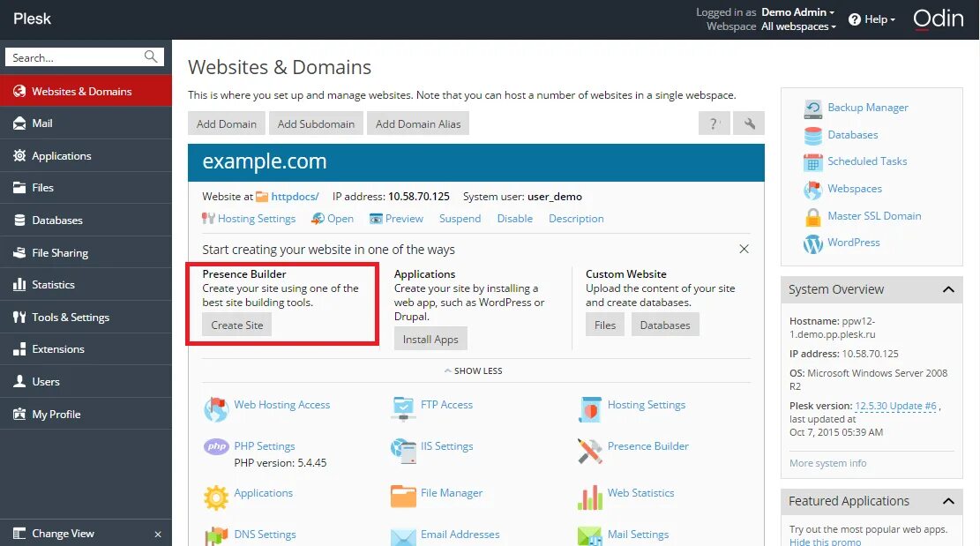980x546 pixels.
Task: Open WordPress icon in right panel
Action: pos(812,243)
